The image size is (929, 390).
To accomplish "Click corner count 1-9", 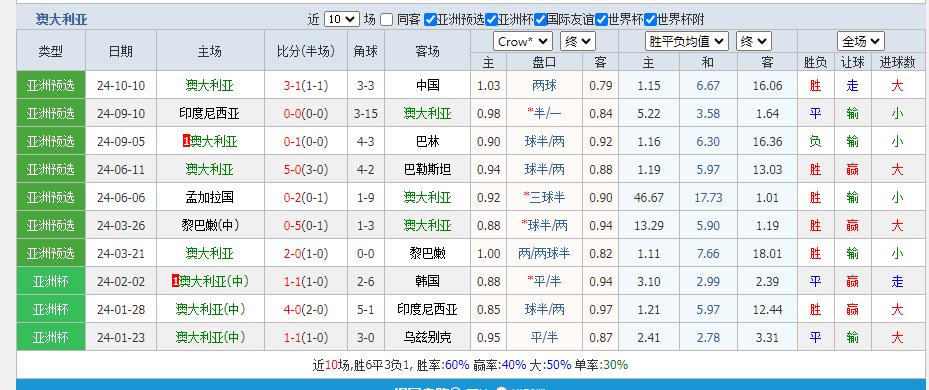I will click(x=365, y=197).
